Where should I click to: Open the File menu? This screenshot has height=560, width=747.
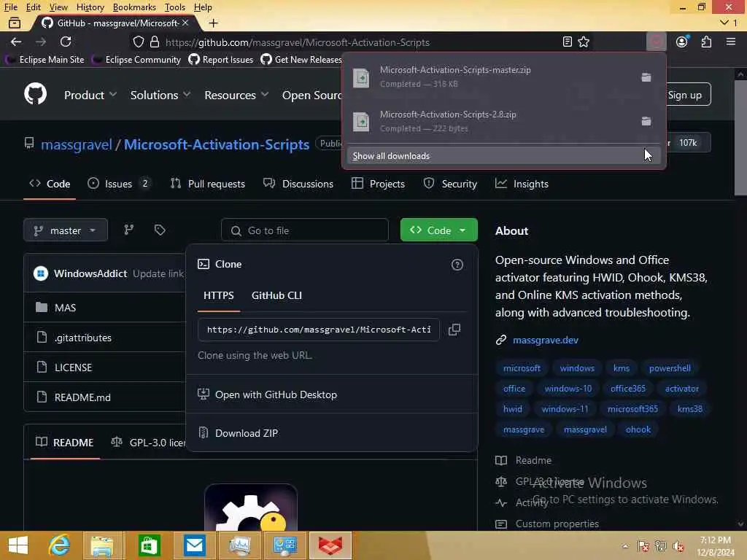[x=10, y=7]
